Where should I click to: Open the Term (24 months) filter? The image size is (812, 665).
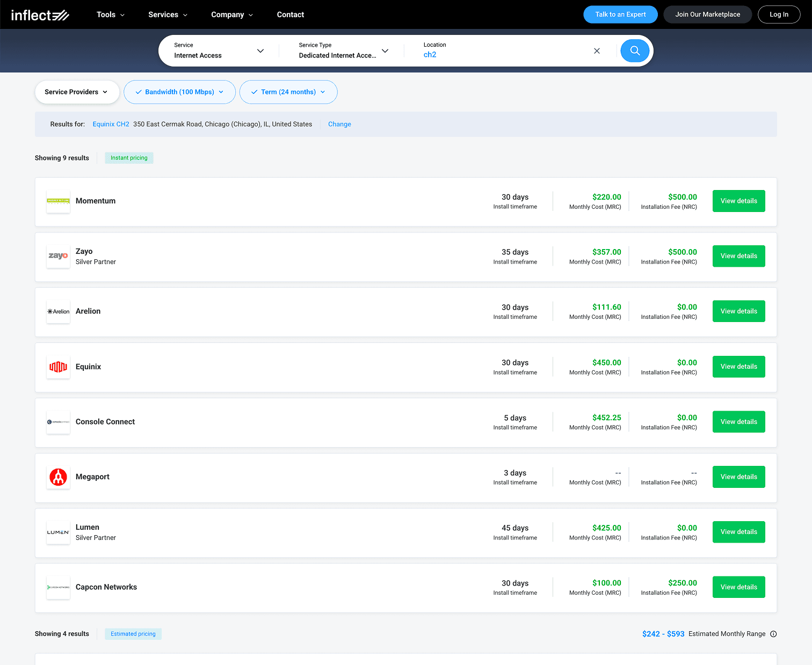(288, 92)
